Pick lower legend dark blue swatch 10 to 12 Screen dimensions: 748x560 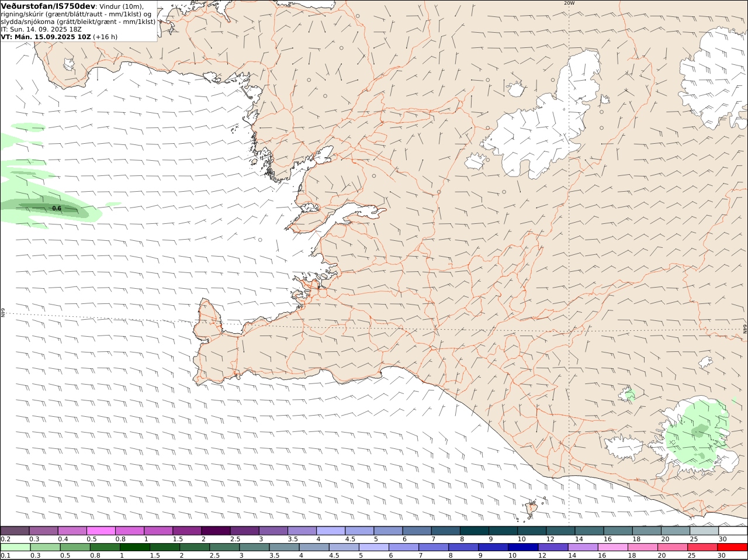522,547
